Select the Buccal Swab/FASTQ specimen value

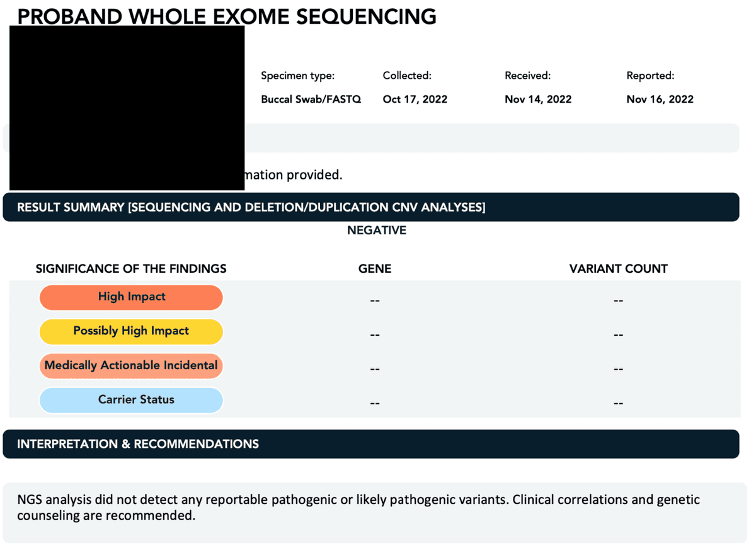click(x=311, y=100)
